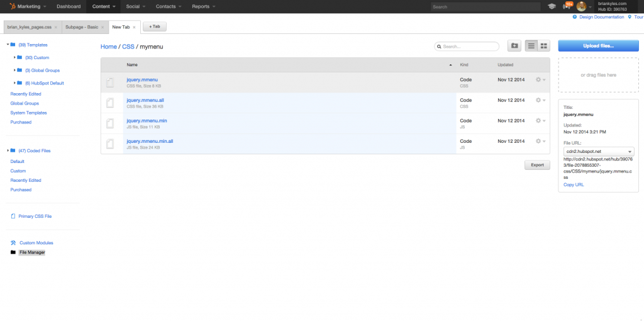
Task: Open gear settings for jquery.mmenu.min.all row
Action: click(x=540, y=142)
